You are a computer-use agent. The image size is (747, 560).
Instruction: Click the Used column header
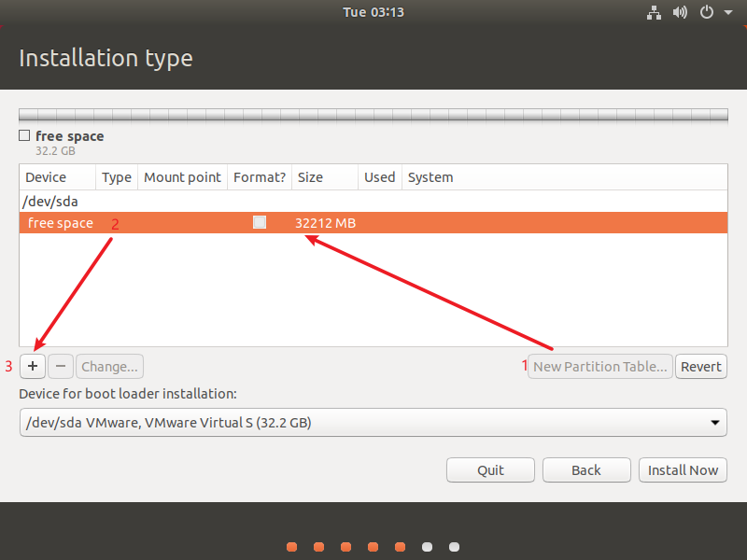coord(380,177)
